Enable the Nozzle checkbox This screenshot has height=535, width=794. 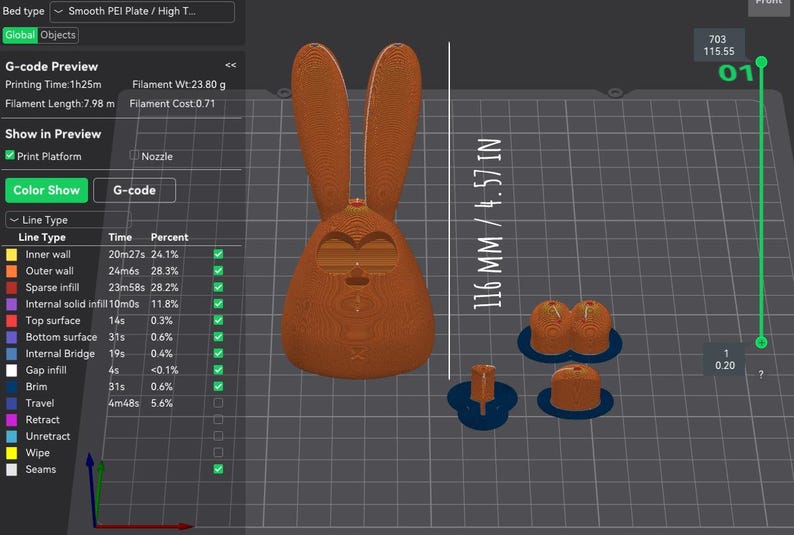[x=134, y=155]
